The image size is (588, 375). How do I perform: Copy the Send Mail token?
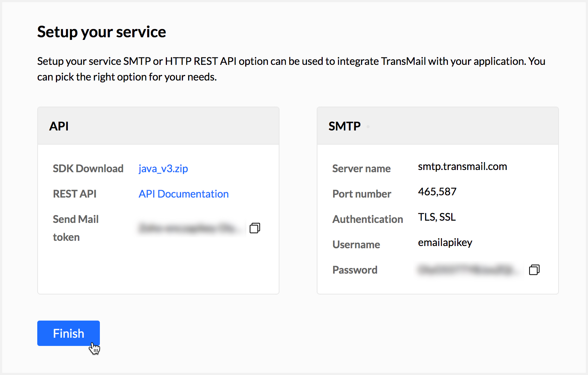point(255,228)
